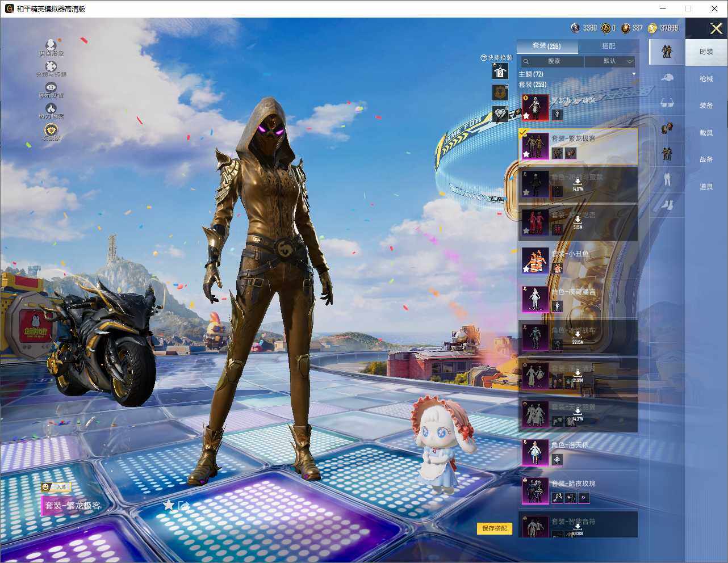Open the 枪械 category tab

tap(706, 79)
